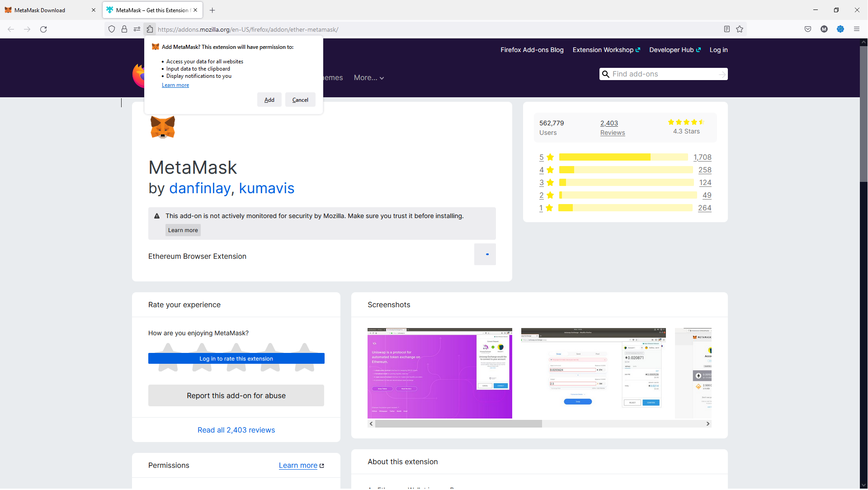Open the 124 three-star review count
The height and width of the screenshot is (490, 868).
coord(705,183)
